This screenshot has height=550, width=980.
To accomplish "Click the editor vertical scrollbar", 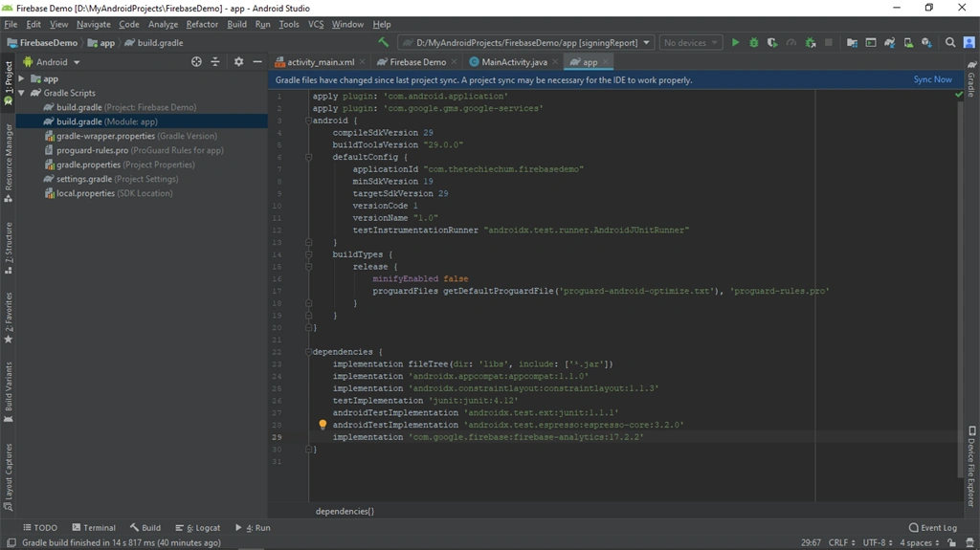I will pyautogui.click(x=959, y=288).
